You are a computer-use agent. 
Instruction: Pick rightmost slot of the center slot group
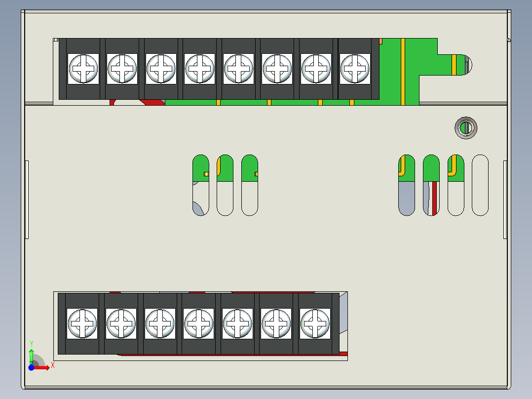pyautogui.click(x=250, y=185)
